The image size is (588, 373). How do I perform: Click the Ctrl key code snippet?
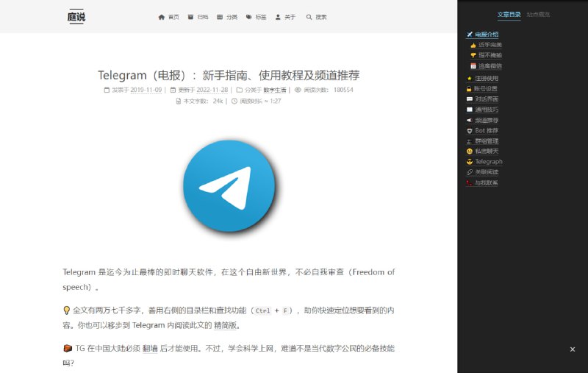[x=262, y=310]
